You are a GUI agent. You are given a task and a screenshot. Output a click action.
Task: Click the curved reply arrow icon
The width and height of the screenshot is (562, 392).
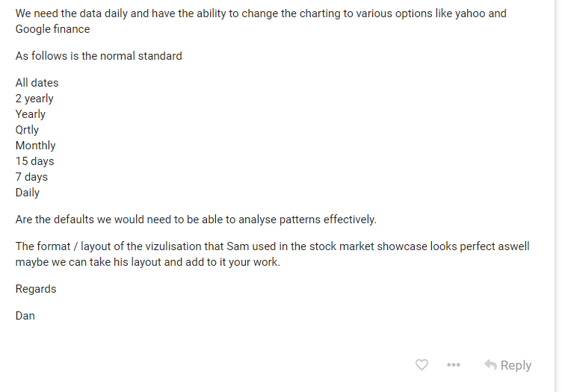(x=490, y=365)
